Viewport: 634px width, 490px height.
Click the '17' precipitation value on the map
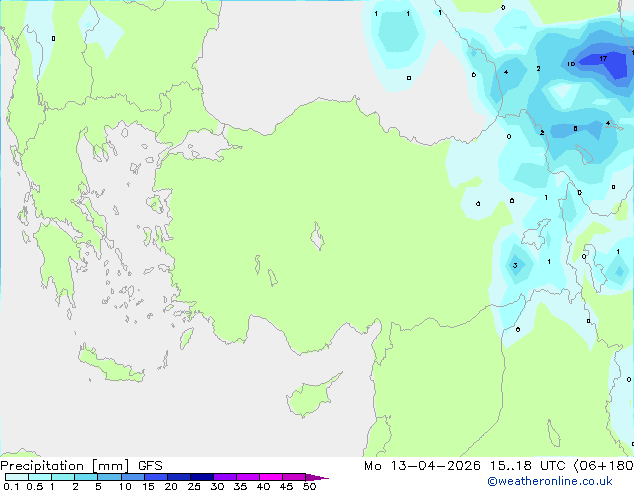(x=603, y=59)
